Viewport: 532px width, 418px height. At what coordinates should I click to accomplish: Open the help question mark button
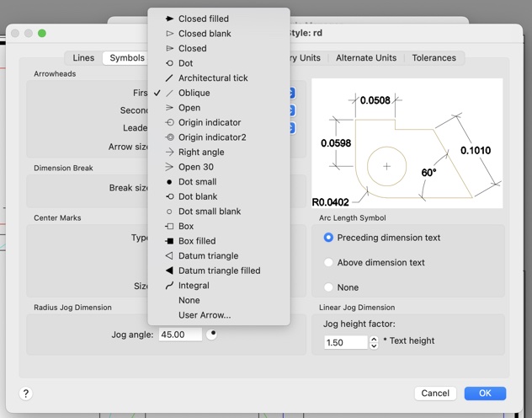(26, 394)
